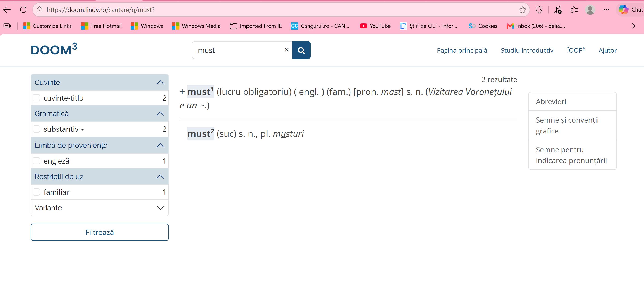Viewport: 644px width, 290px height.
Task: Open browser extensions puzzle icon
Action: (x=539, y=10)
